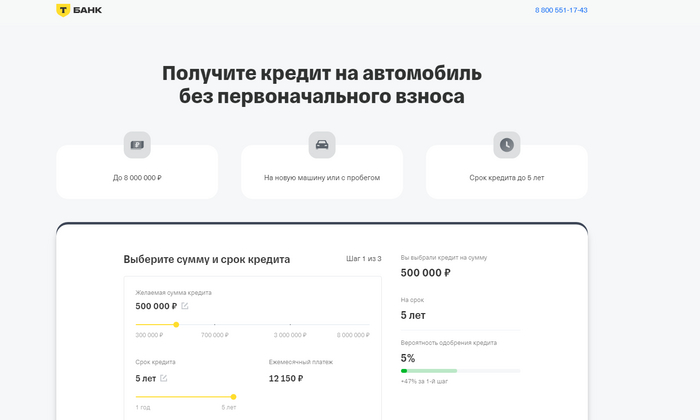Click the До 8 000 000 ₽ card text

[x=137, y=178]
